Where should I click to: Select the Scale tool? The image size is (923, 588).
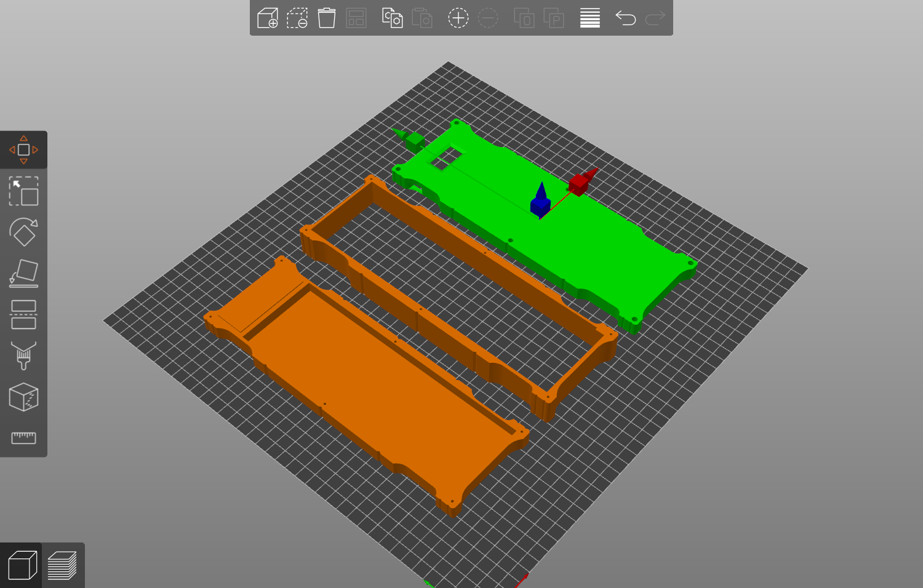pos(23,191)
